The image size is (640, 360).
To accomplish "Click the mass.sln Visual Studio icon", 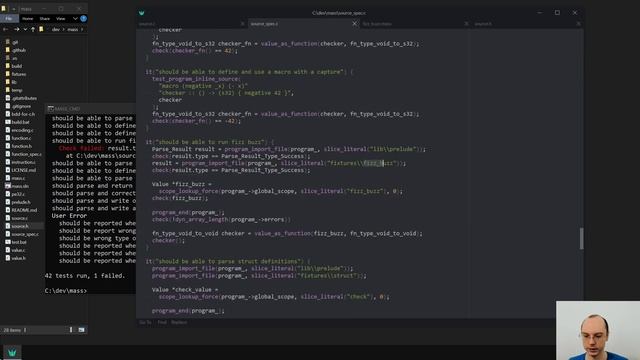I will (7, 186).
